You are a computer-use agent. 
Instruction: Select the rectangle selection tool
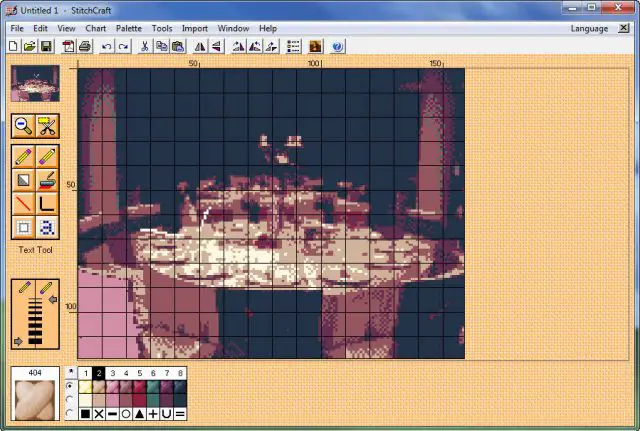pyautogui.click(x=23, y=227)
